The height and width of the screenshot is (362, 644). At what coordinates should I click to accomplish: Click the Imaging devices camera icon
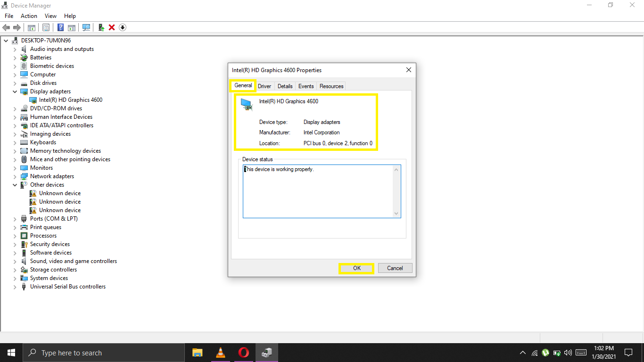click(24, 134)
